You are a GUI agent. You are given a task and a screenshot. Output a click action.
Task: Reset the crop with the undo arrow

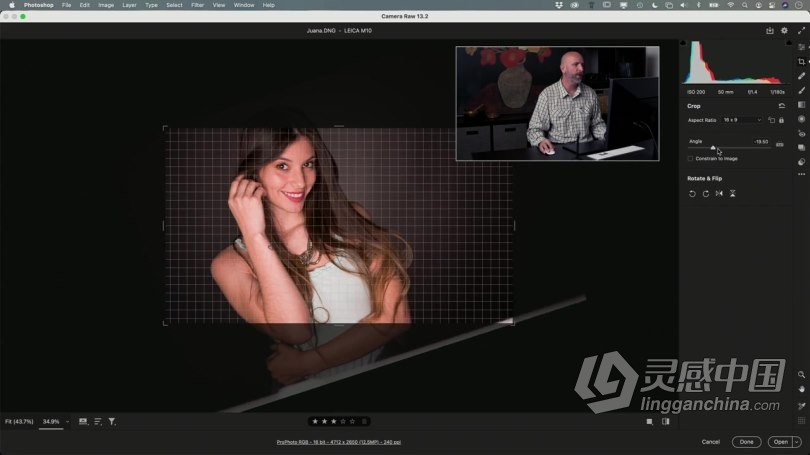(x=781, y=105)
